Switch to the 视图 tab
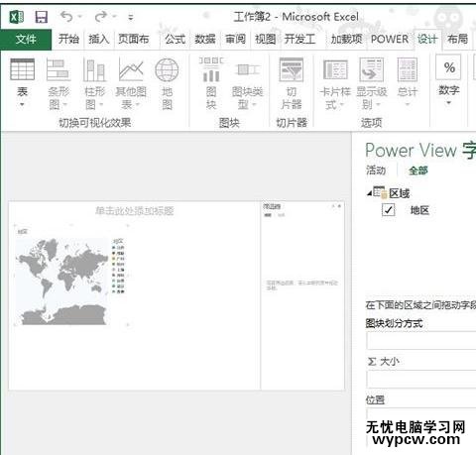The image size is (476, 455). point(266,40)
